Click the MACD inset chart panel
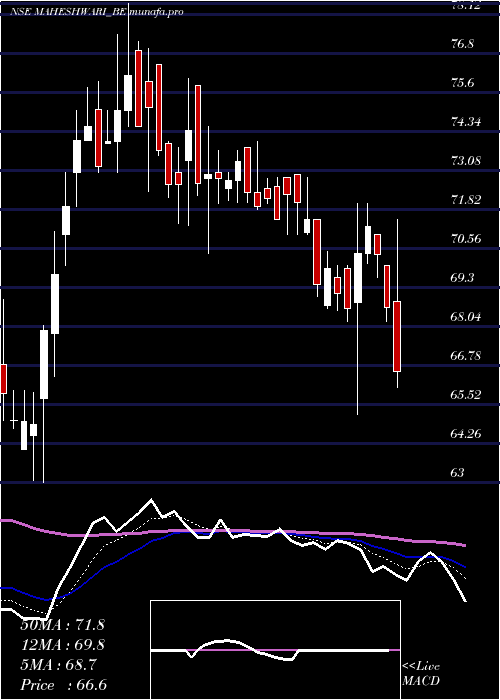500x700 pixels. pos(275,650)
